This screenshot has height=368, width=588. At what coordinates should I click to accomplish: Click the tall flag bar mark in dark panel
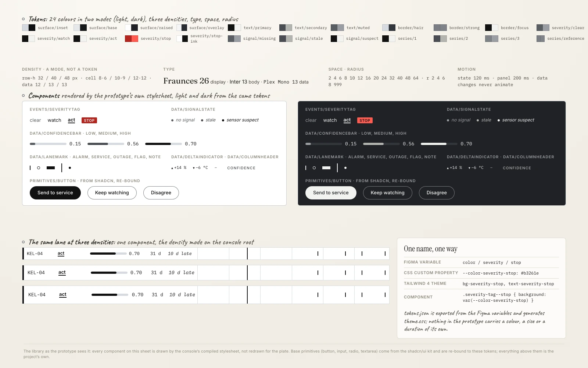coord(337,168)
